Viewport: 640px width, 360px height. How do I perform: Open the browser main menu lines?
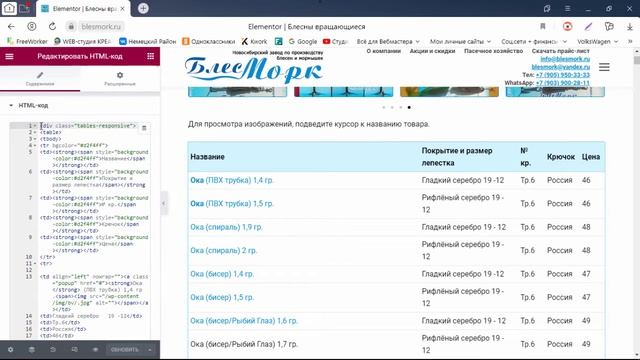pyautogui.click(x=567, y=9)
